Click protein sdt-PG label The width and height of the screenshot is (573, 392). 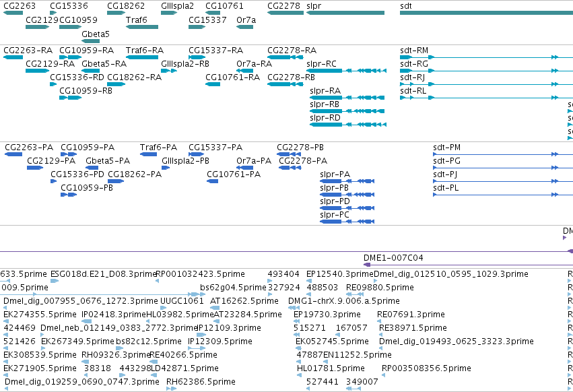(446, 161)
